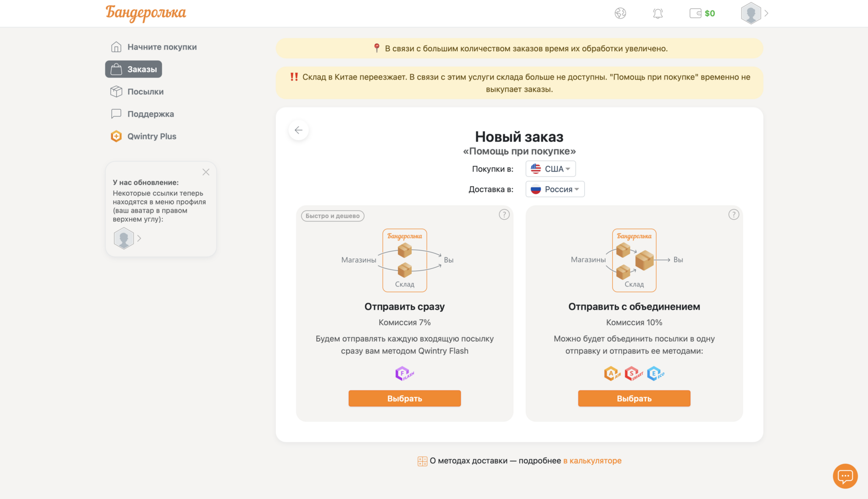Open the notifications bell
The width and height of the screenshot is (868, 499).
click(x=658, y=13)
